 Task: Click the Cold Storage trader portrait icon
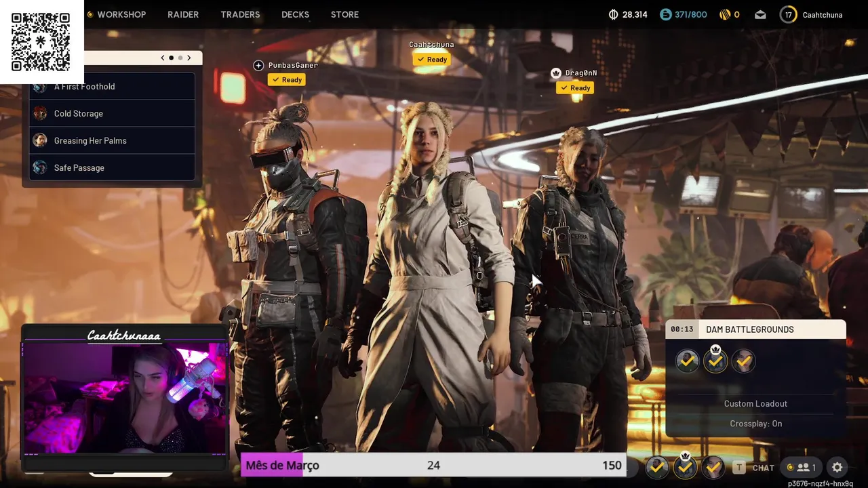[x=40, y=113]
